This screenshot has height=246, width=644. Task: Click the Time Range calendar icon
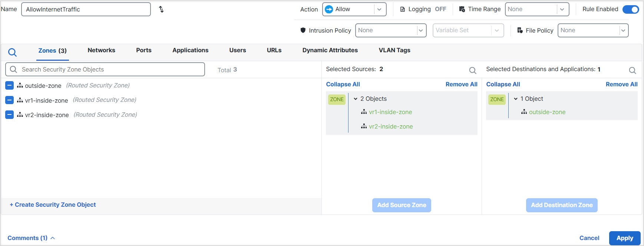pyautogui.click(x=462, y=9)
